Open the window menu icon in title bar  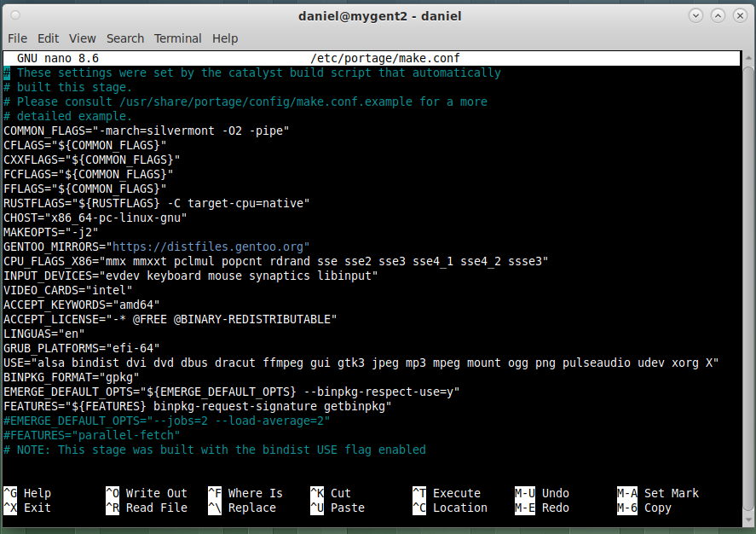coord(13,15)
